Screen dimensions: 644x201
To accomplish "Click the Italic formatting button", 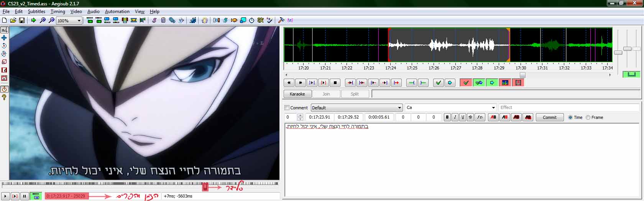I will tap(455, 117).
